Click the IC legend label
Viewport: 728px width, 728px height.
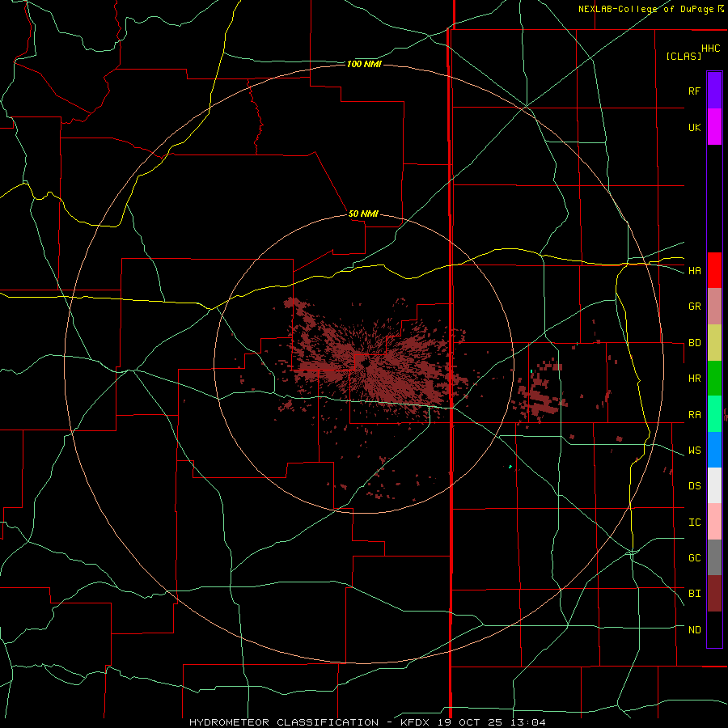pos(694,523)
